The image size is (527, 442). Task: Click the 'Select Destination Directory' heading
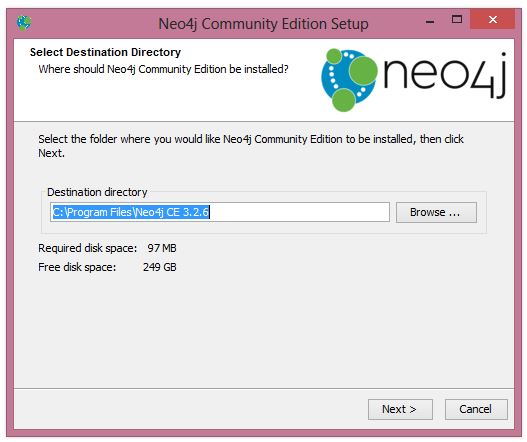(105, 52)
